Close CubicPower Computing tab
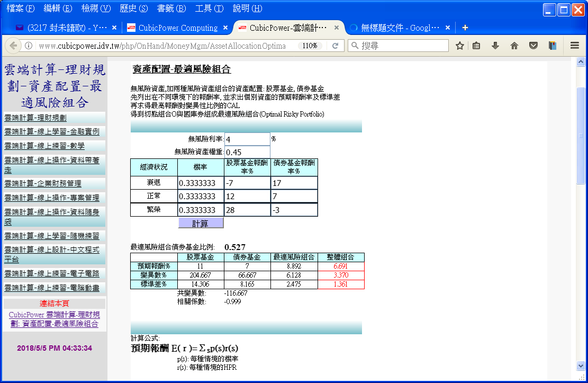The width and height of the screenshot is (588, 383). pos(225,28)
